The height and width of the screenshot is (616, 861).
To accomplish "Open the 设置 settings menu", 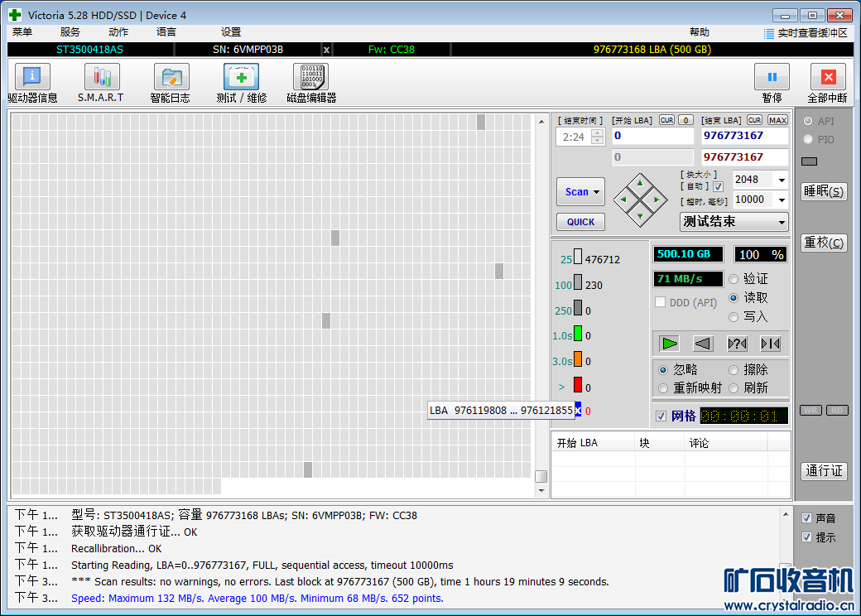I will point(231,32).
